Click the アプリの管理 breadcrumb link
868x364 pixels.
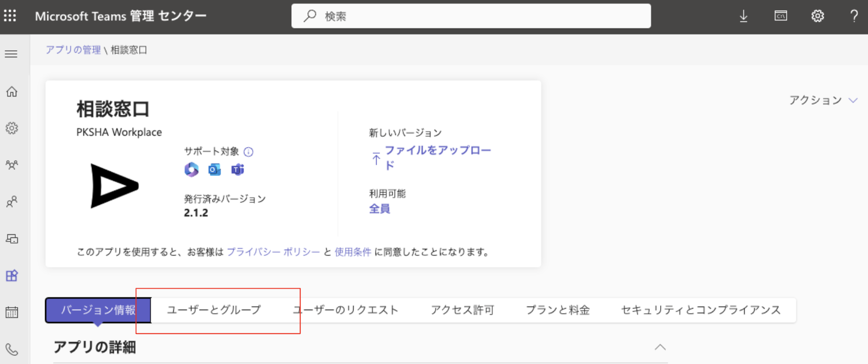[73, 50]
